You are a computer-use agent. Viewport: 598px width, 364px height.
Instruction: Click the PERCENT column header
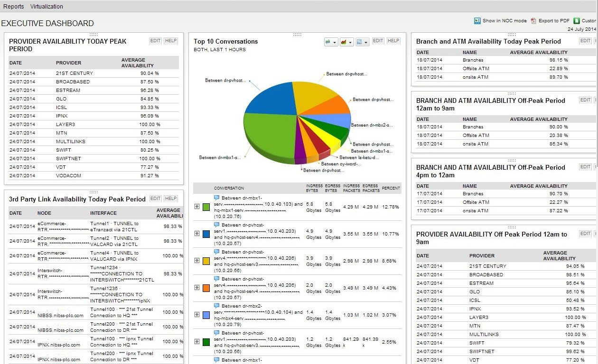pos(391,188)
